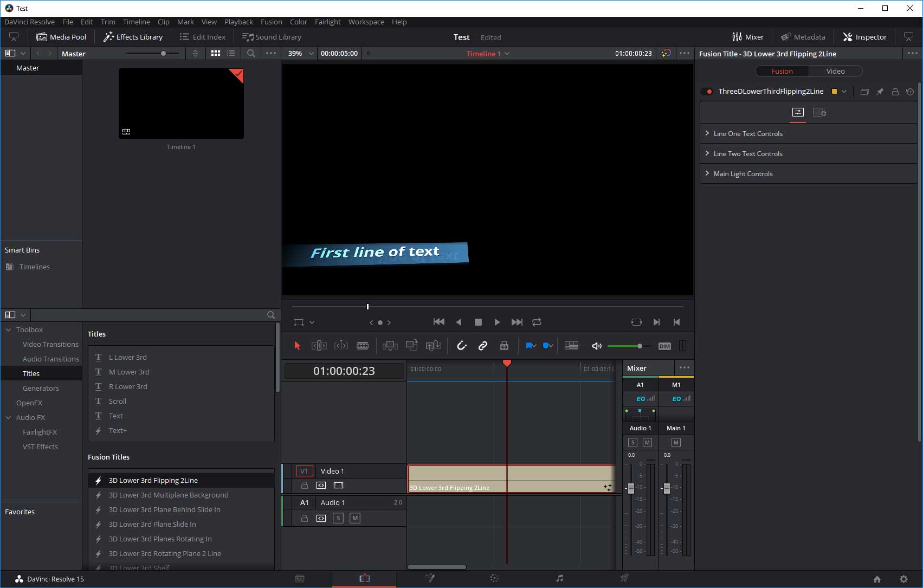Open the Playback menu

[238, 22]
